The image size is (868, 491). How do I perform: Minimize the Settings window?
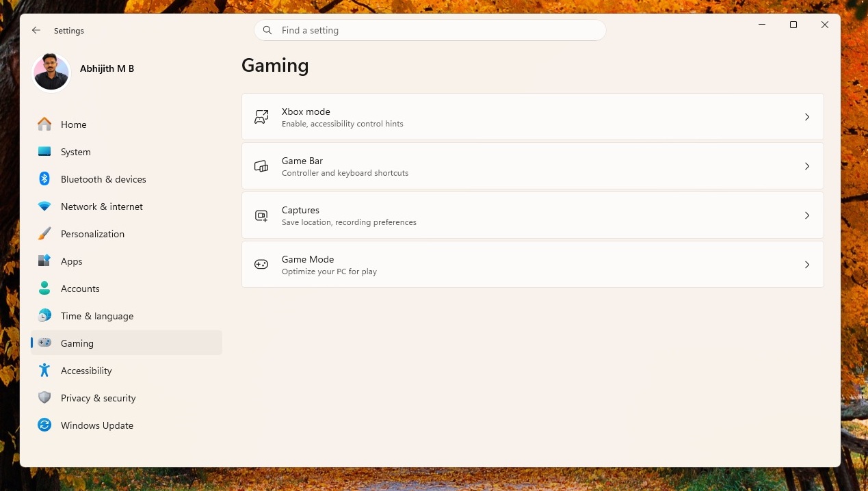[x=762, y=25]
